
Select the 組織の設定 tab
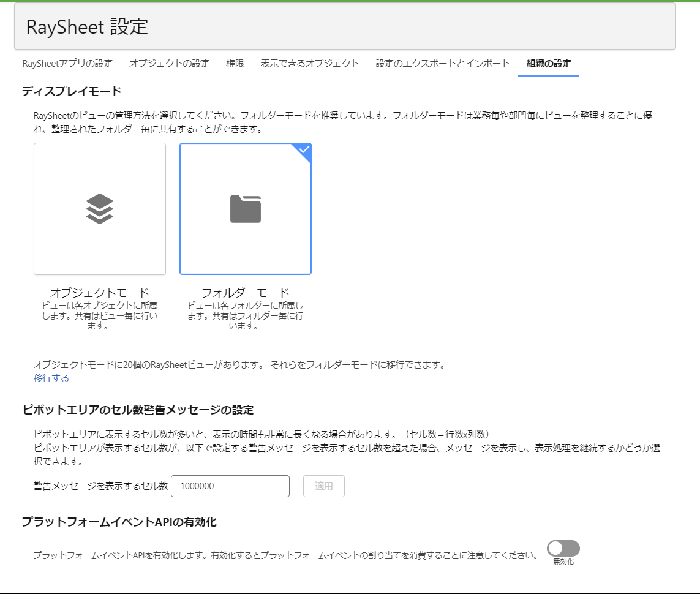coord(549,63)
